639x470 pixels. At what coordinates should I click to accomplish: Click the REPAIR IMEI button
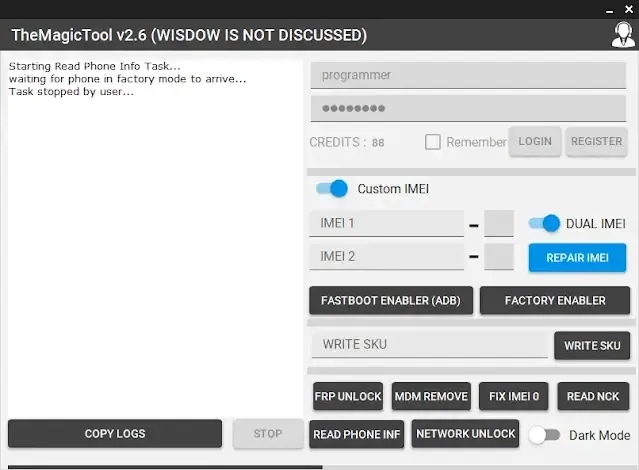click(x=577, y=258)
